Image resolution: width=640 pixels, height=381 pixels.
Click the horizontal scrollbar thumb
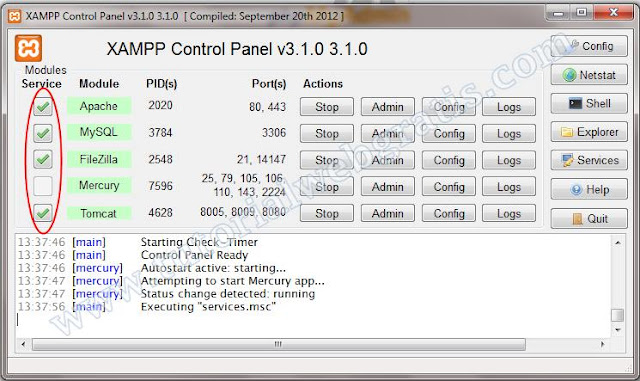(278, 344)
